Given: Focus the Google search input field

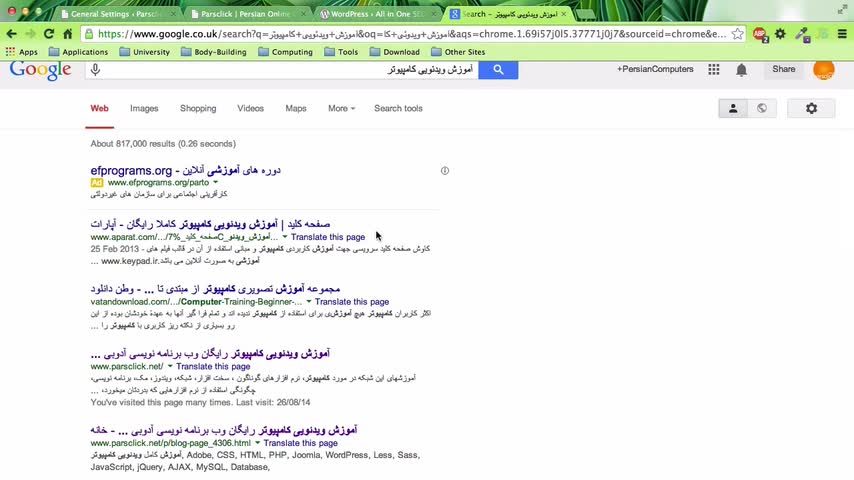Looking at the screenshot, I should tap(282, 70).
